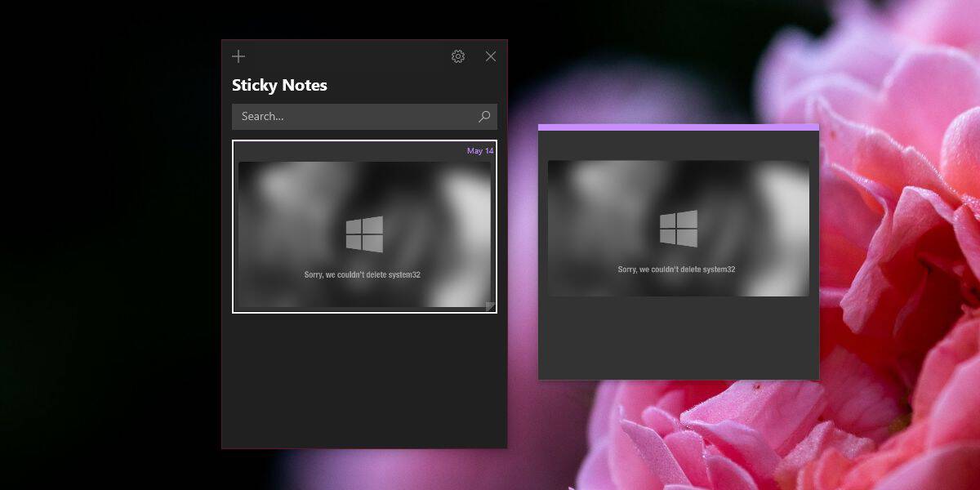The width and height of the screenshot is (980, 490).
Task: Click the purple title bar of the note
Action: tap(678, 127)
